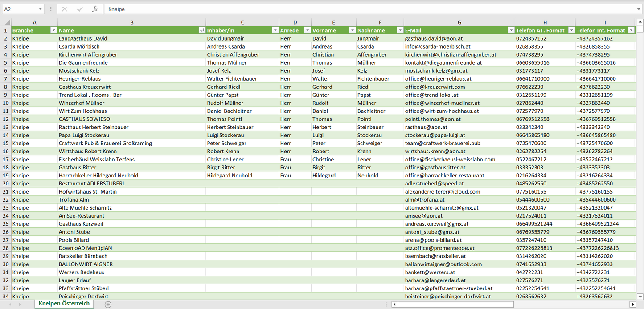Screen dimensions: 644x309
Task: Open the Name Box dropdown arrow
Action: pyautogui.click(x=41, y=9)
